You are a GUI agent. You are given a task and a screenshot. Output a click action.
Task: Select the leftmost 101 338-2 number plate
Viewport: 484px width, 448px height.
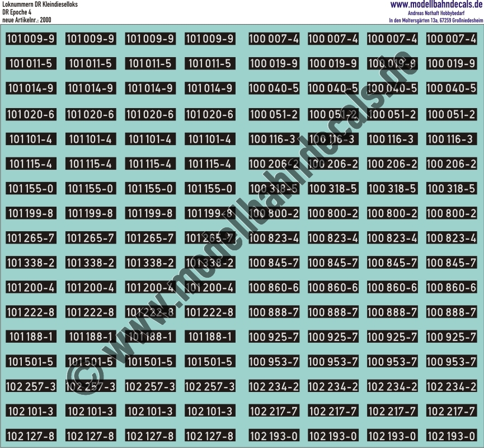31,263
